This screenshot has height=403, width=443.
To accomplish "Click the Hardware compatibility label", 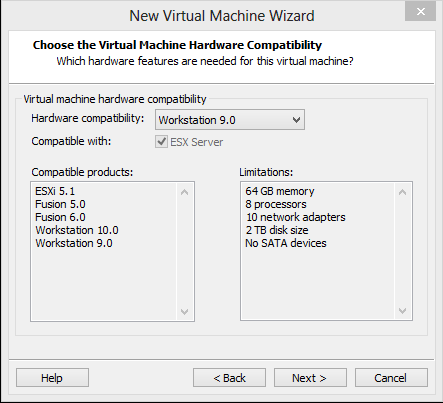I will click(88, 118).
